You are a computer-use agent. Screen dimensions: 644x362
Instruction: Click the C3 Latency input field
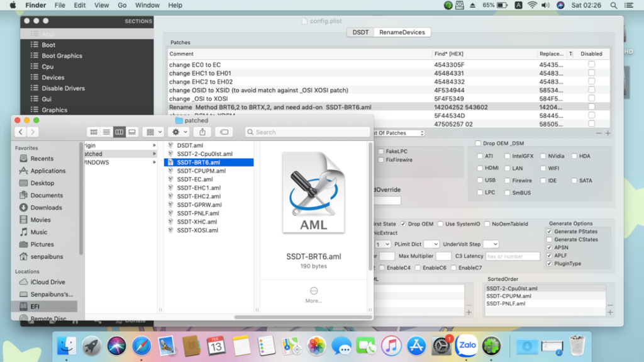pos(513,256)
